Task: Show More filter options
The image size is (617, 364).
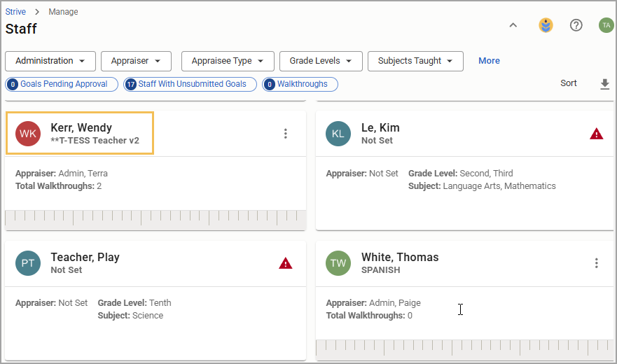Action: pyautogui.click(x=489, y=61)
